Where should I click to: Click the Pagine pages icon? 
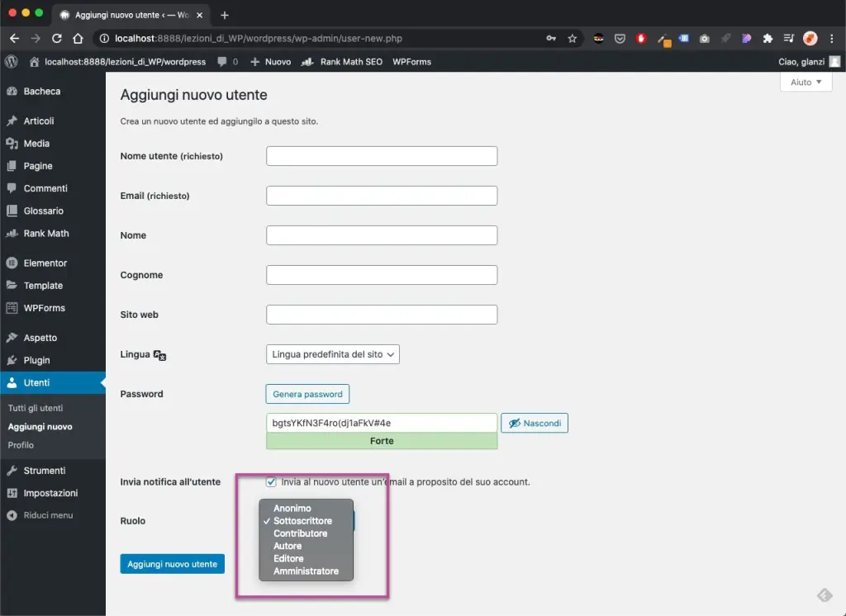point(12,166)
